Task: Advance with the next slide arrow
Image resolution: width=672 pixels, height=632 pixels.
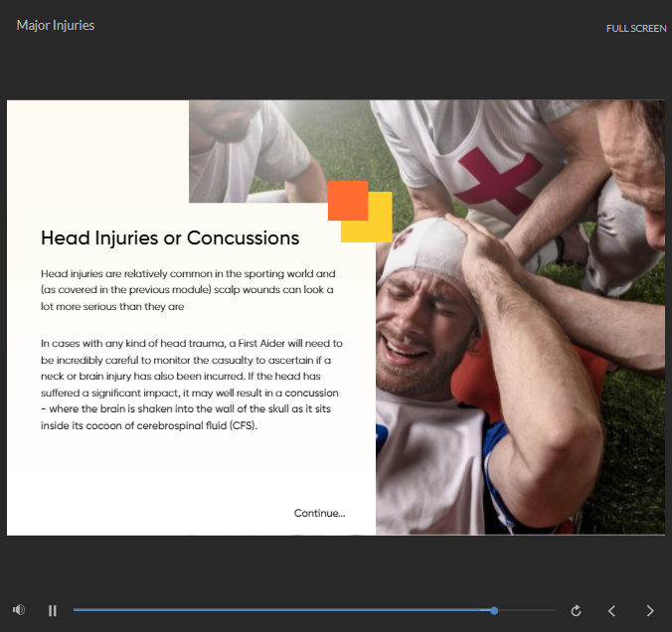Action: [650, 610]
